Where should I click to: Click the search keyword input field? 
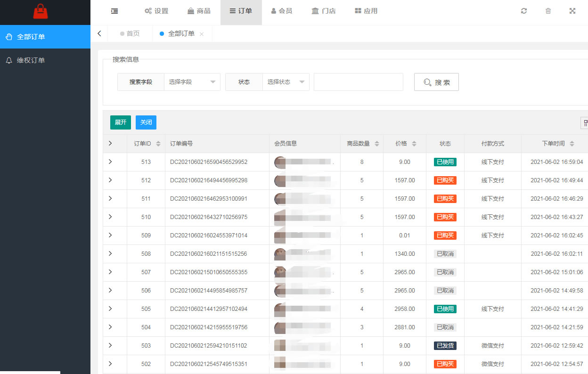359,82
